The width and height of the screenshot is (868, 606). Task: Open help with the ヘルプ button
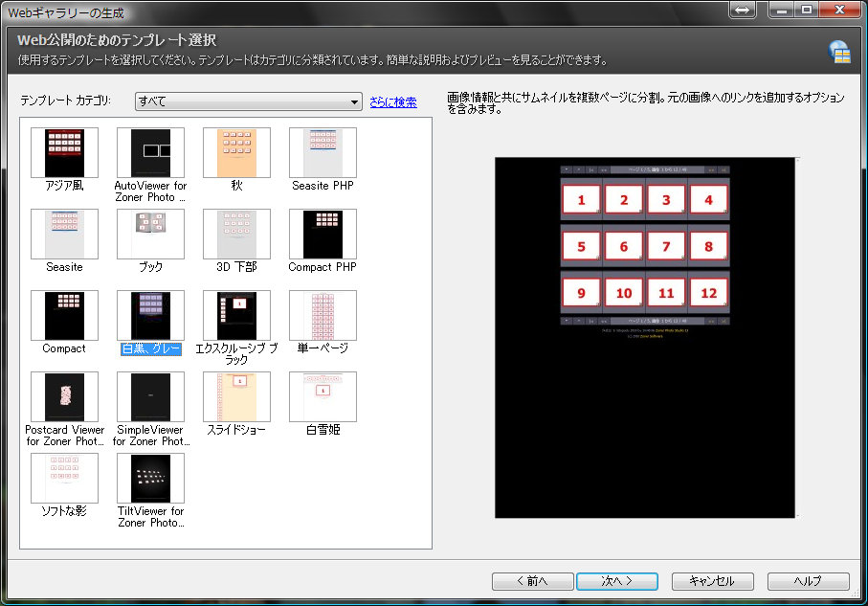(x=808, y=581)
